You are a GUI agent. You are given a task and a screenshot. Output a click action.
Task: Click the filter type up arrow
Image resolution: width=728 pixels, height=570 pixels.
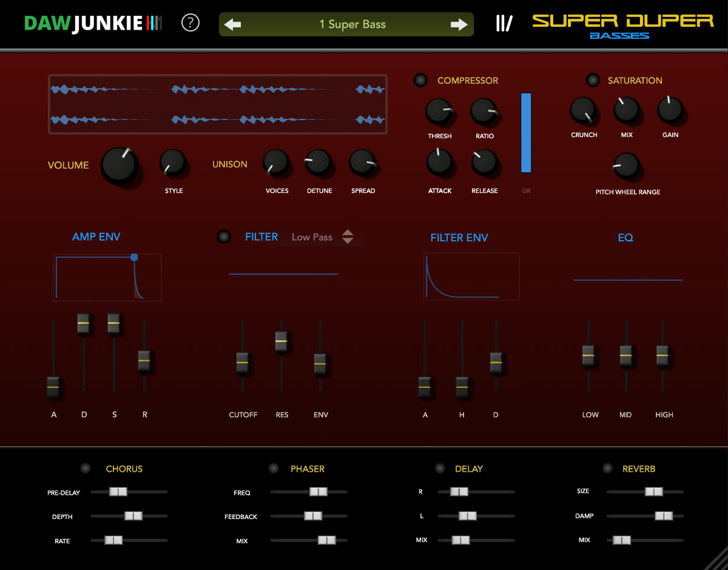[x=348, y=232]
